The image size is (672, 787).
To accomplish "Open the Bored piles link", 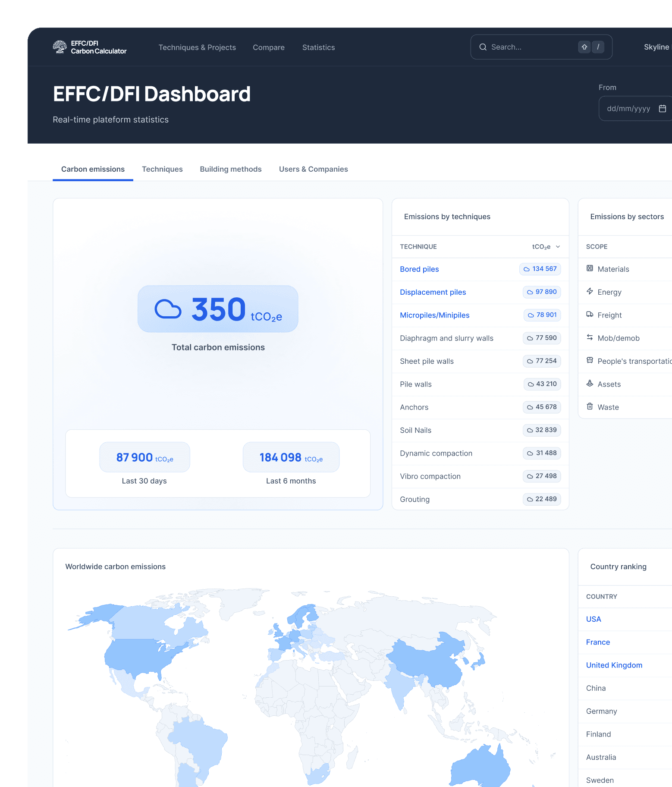I will 419,269.
